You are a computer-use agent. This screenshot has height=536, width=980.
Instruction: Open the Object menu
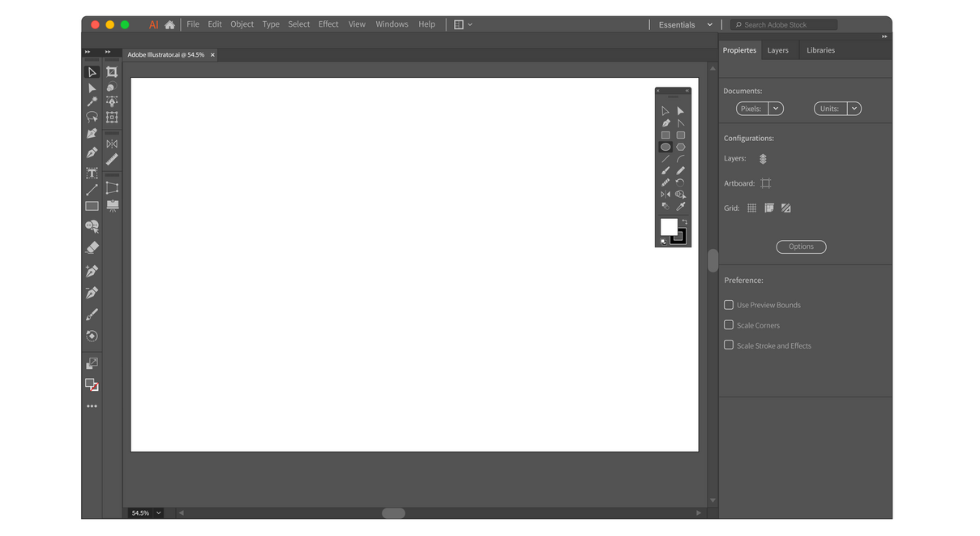point(242,24)
